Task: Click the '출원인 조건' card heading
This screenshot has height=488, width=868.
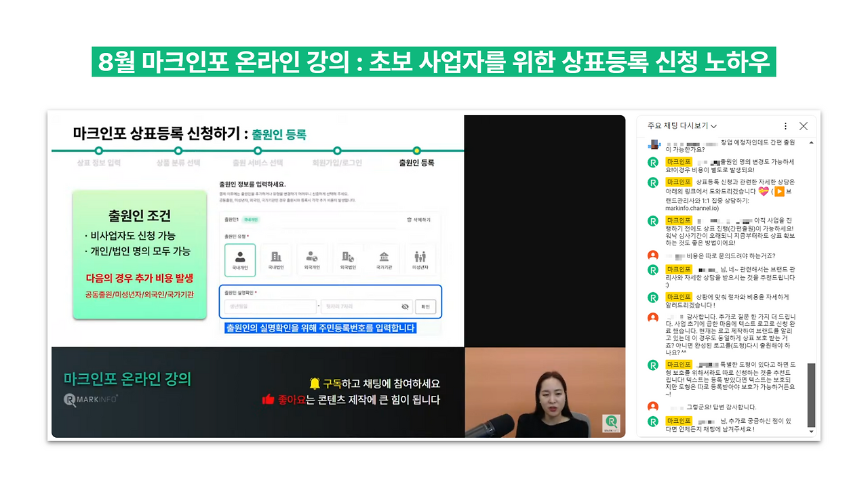Action: (140, 216)
